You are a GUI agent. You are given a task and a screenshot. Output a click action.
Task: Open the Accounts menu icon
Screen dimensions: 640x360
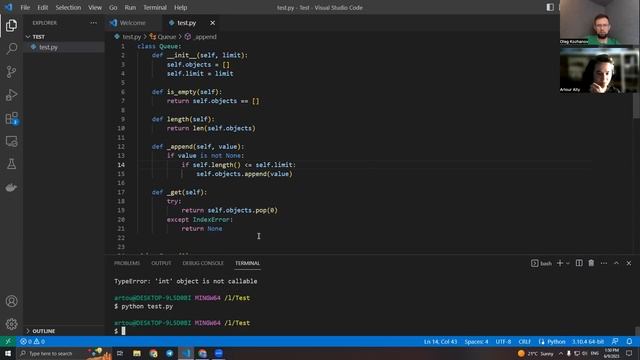coord(11,301)
